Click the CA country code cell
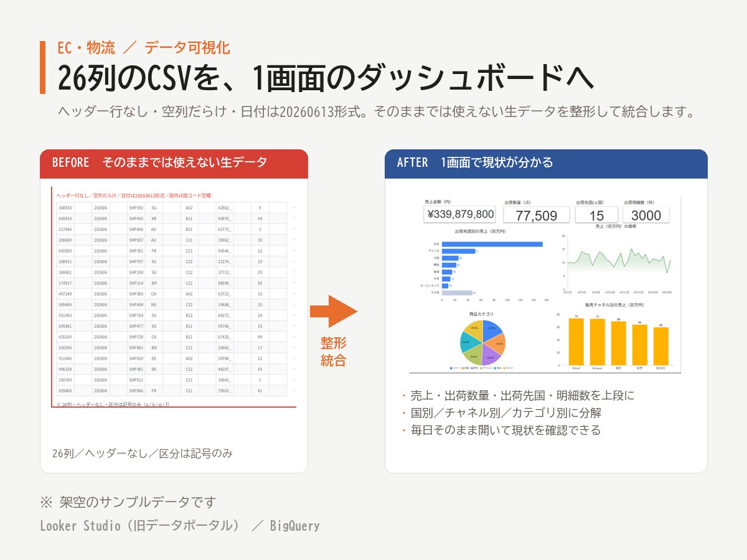 (x=154, y=337)
